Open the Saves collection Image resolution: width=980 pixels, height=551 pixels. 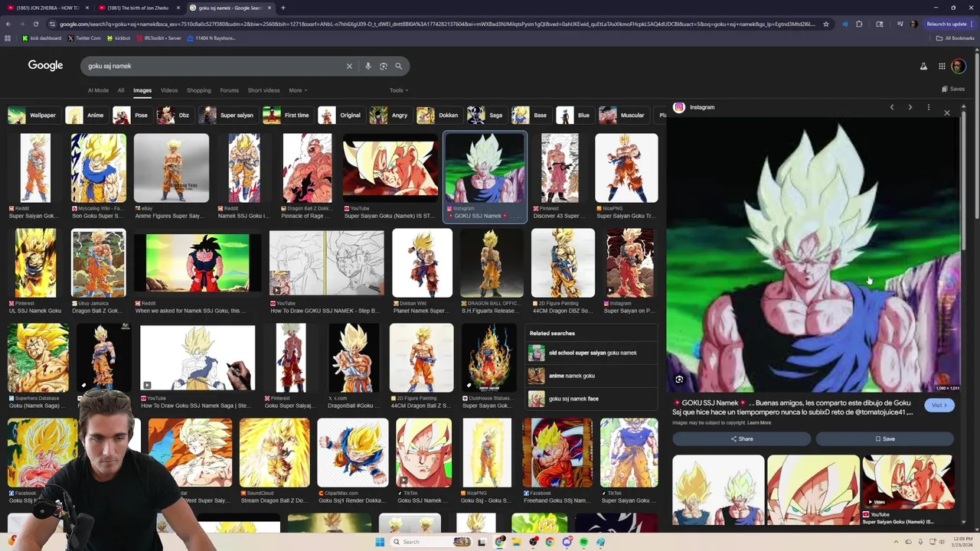[x=953, y=89]
